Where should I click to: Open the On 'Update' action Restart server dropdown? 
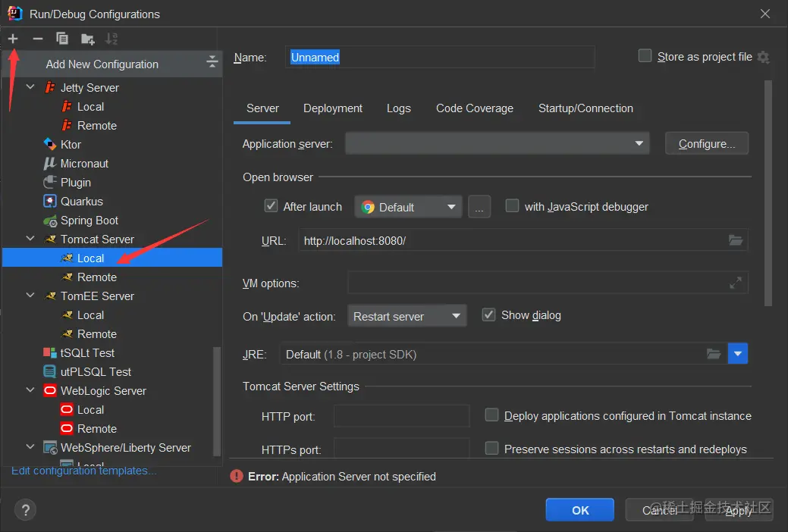[x=407, y=316]
